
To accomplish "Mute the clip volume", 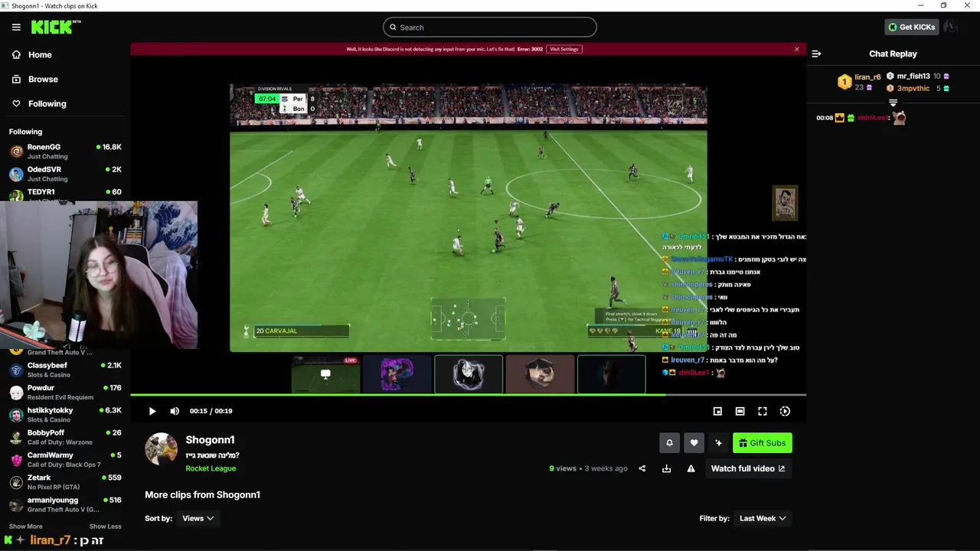I will point(175,411).
